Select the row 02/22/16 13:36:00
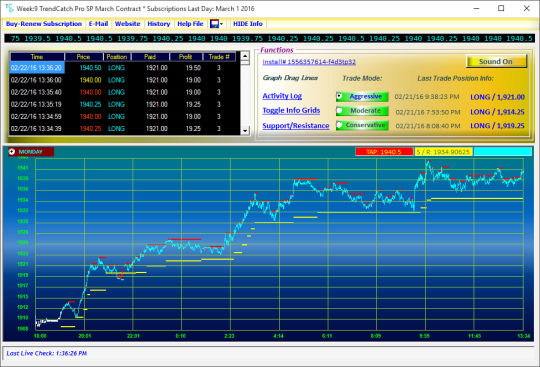 [x=123, y=80]
